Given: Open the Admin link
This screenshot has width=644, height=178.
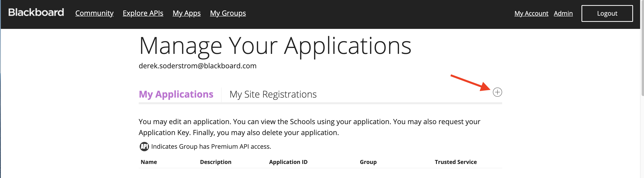Looking at the screenshot, I should tap(563, 13).
